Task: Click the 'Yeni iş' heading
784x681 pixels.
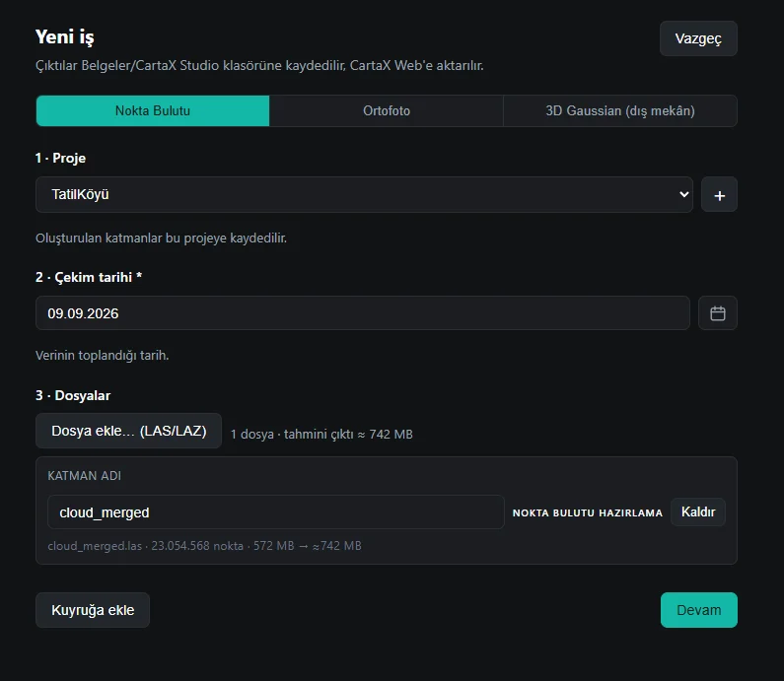Action: (64, 37)
